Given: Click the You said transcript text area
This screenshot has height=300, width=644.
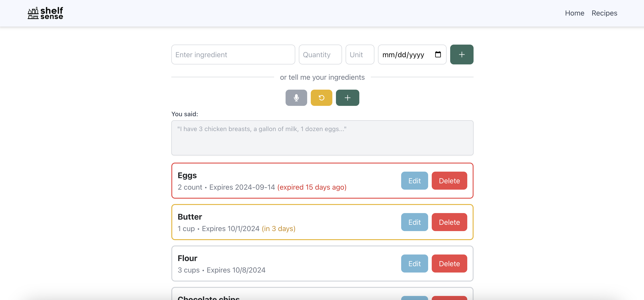Looking at the screenshot, I should tap(322, 138).
